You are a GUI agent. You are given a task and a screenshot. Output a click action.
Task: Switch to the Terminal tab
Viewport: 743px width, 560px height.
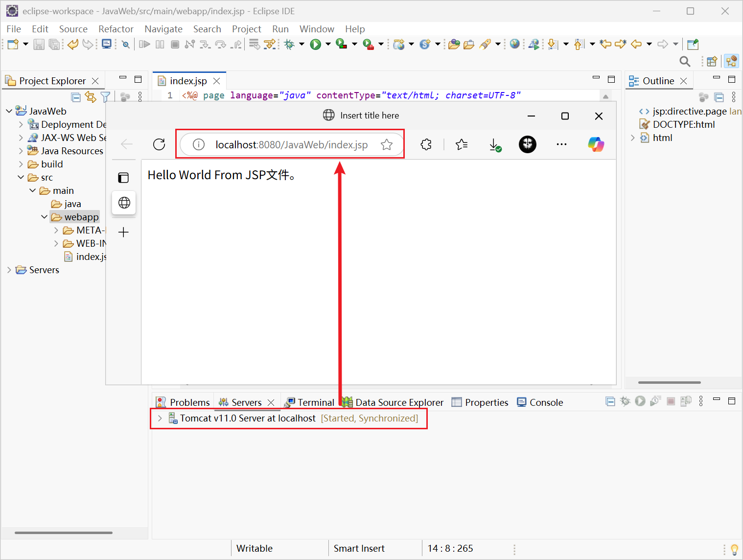pos(309,402)
